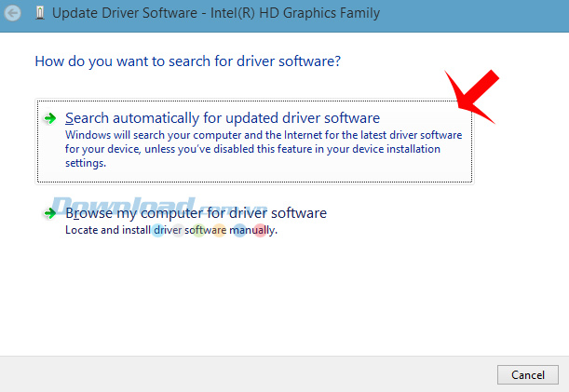The image size is (569, 392).
Task: Click the dark blue watermark dot
Action: pos(239,230)
